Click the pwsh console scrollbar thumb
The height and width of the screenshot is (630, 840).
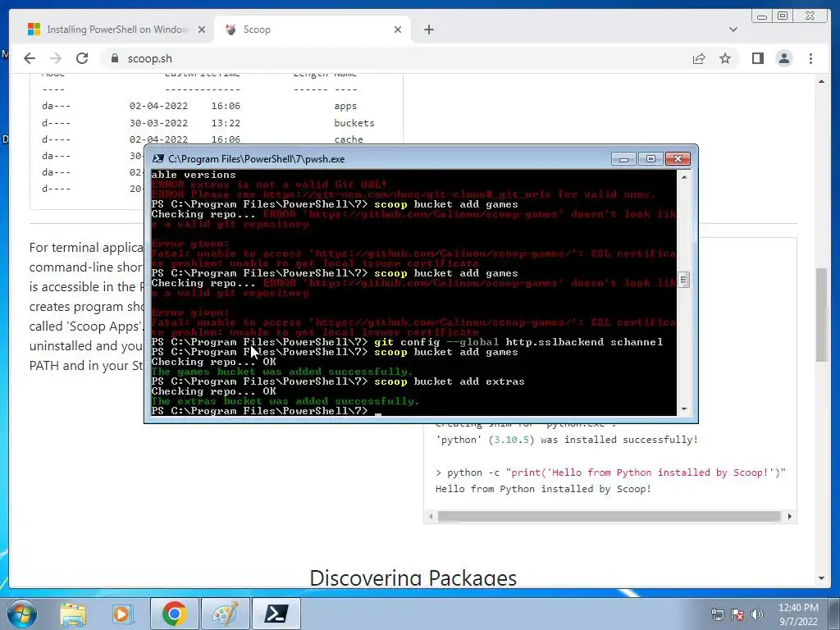pyautogui.click(x=683, y=280)
